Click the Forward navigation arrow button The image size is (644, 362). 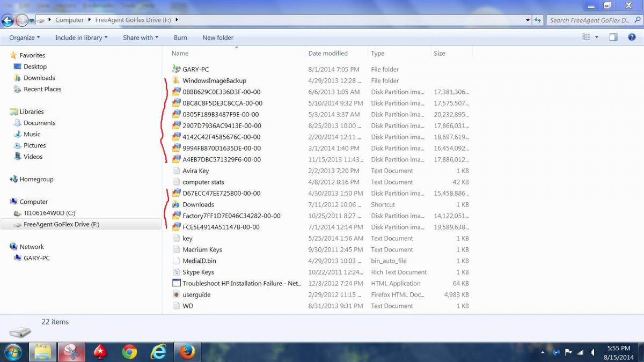click(x=21, y=20)
